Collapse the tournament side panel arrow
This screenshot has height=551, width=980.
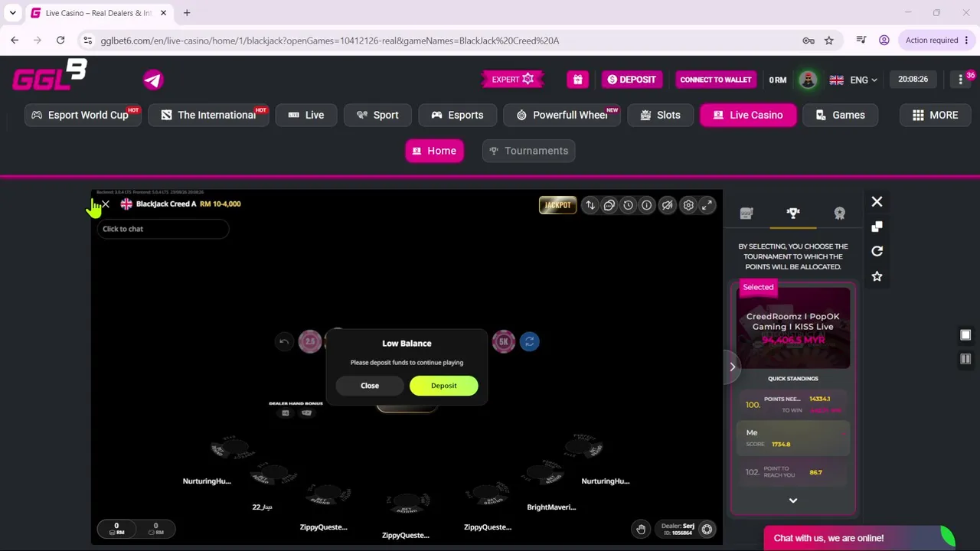coord(733,367)
